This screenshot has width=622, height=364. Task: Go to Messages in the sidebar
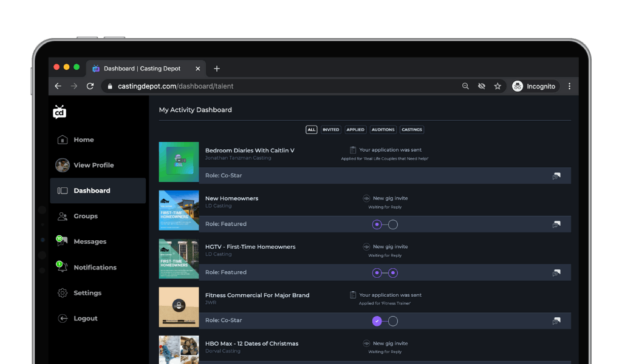pos(89,241)
